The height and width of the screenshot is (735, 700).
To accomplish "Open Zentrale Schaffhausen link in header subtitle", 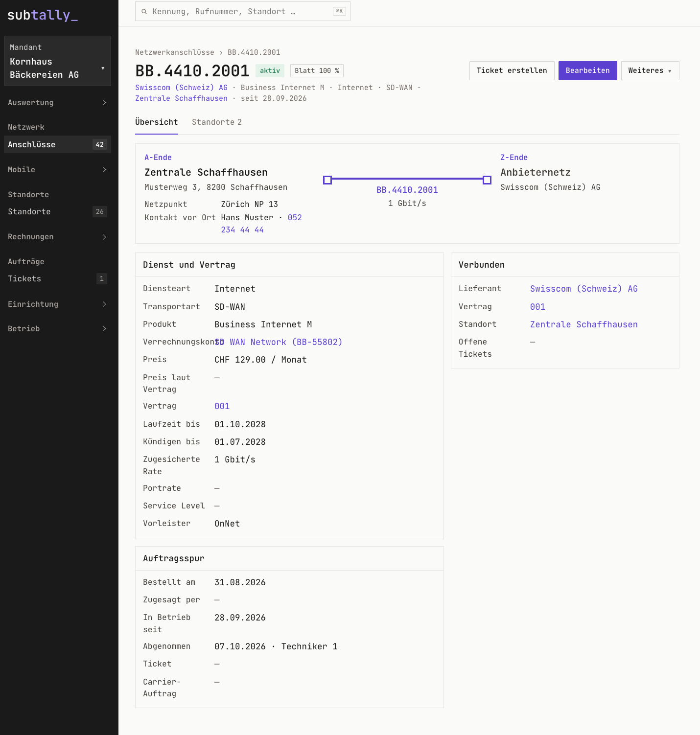I will (x=182, y=98).
